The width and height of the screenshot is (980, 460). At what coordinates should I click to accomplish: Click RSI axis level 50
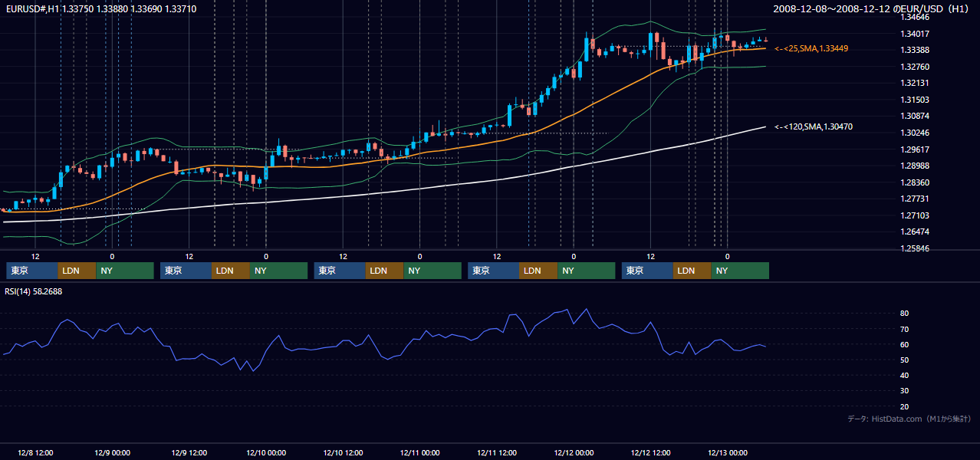click(x=905, y=360)
